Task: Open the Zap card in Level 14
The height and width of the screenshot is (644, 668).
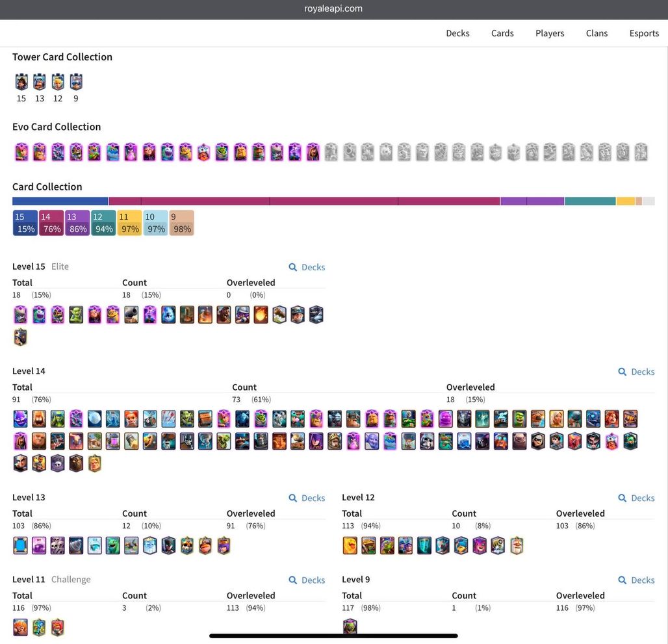Action: (x=113, y=419)
